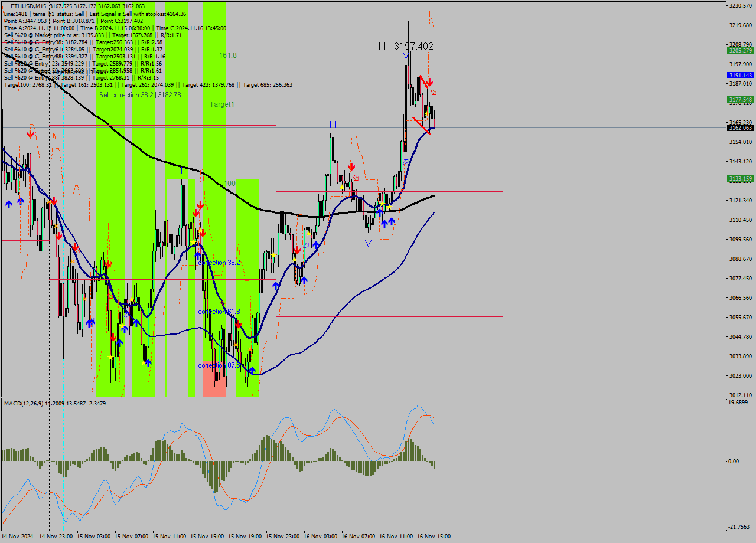Click the green 3133.159 price tag
The height and width of the screenshot is (543, 756).
point(740,179)
